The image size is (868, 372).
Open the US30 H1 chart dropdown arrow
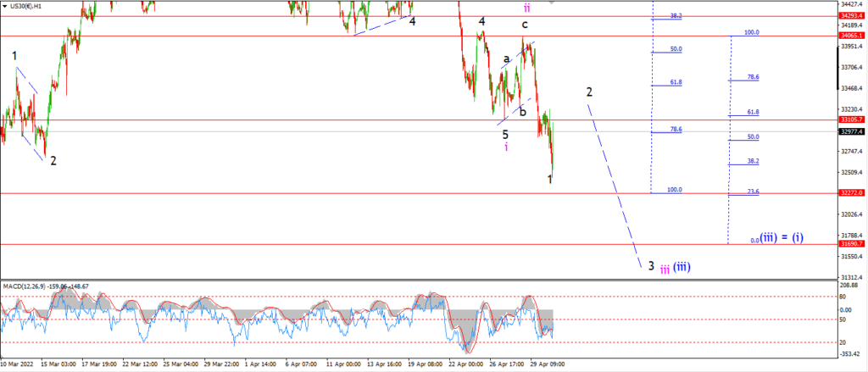(x=4, y=7)
